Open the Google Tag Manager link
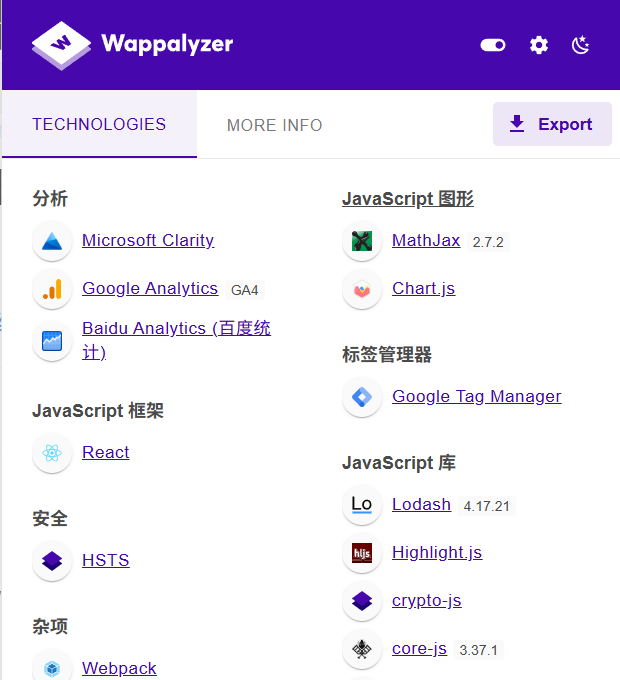Image resolution: width=620 pixels, height=680 pixels. 477,396
